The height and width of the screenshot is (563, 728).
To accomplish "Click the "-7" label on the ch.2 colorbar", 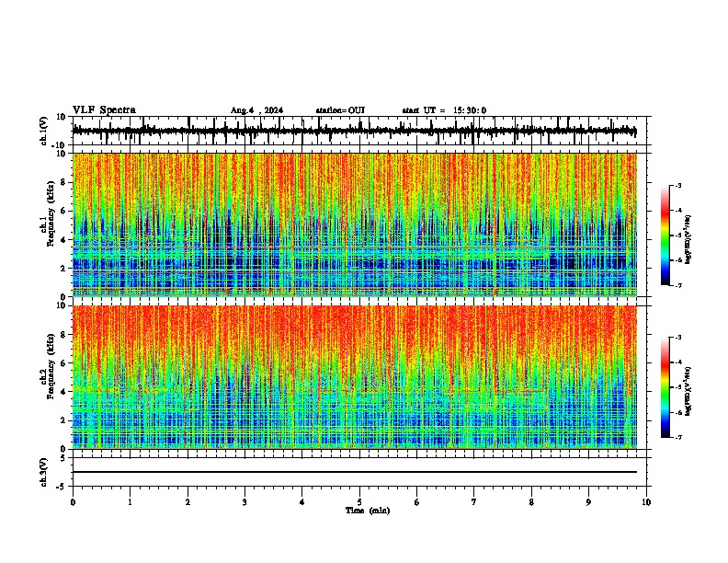I will tap(678, 437).
